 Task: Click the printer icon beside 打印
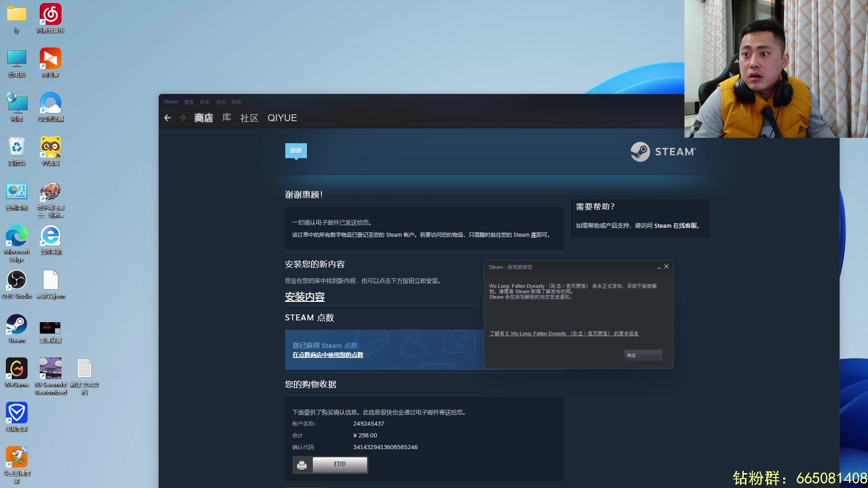[302, 465]
